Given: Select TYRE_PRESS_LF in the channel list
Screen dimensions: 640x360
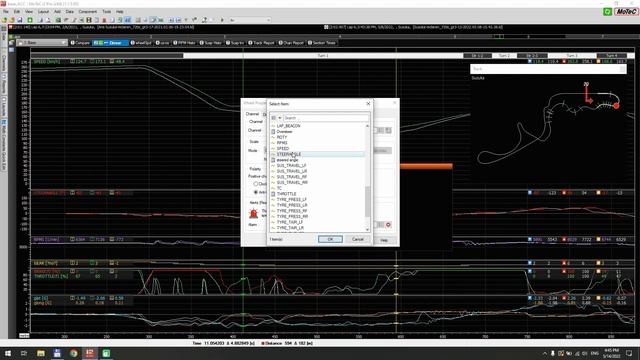Looking at the screenshot, I should 292,200.
